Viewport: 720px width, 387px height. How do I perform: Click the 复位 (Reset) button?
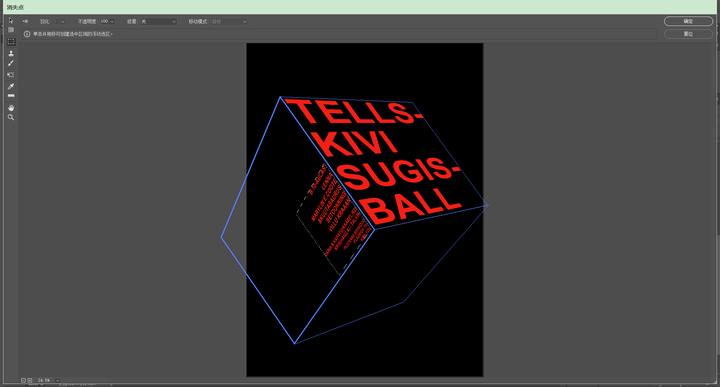click(688, 34)
